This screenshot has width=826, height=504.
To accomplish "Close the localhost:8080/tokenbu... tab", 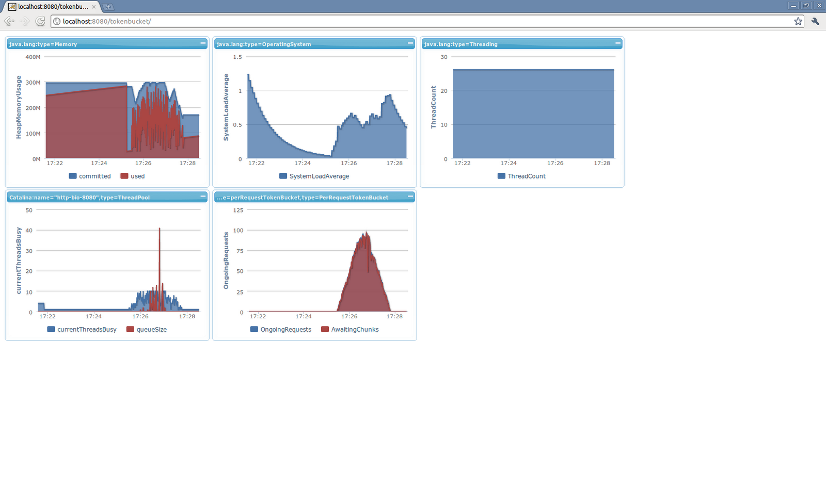I will 93,7.
